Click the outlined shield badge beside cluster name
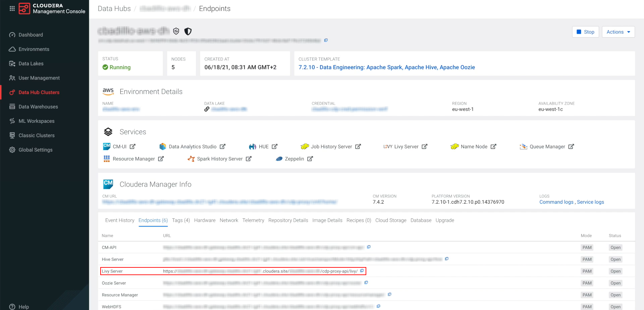Screen dimensions: 644x310 (x=176, y=31)
